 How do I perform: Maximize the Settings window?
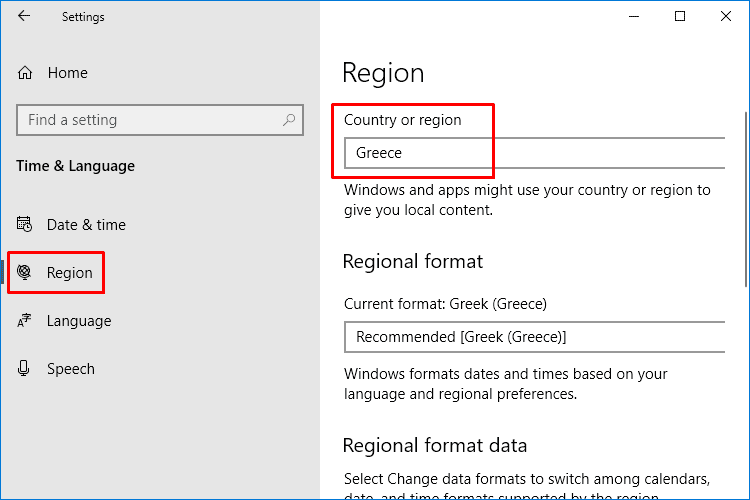pos(680,16)
